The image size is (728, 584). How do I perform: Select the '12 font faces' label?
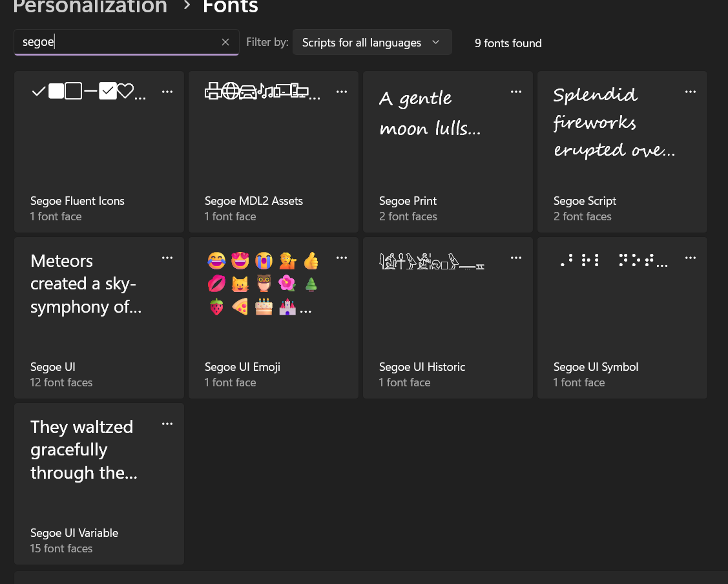pos(61,382)
